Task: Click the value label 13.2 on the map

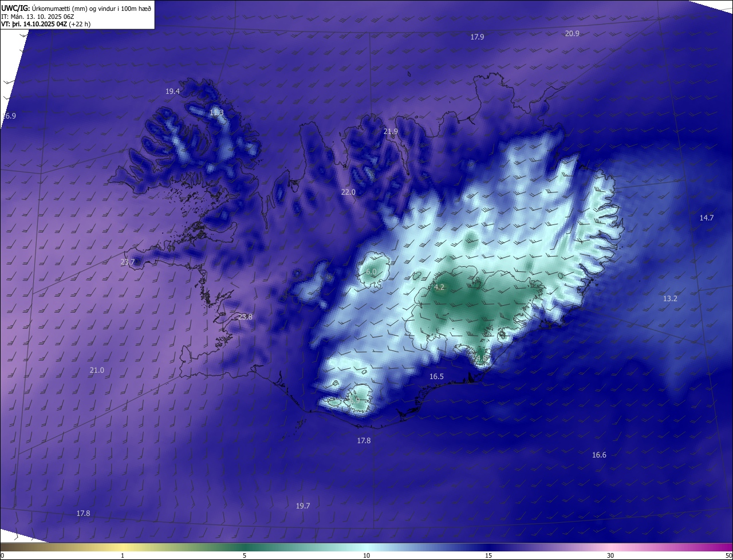Action: click(670, 299)
